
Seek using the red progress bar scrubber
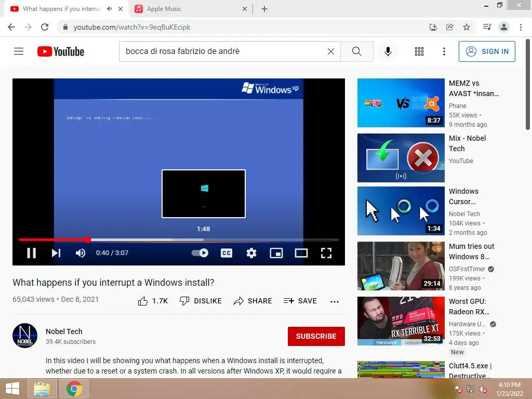88,240
